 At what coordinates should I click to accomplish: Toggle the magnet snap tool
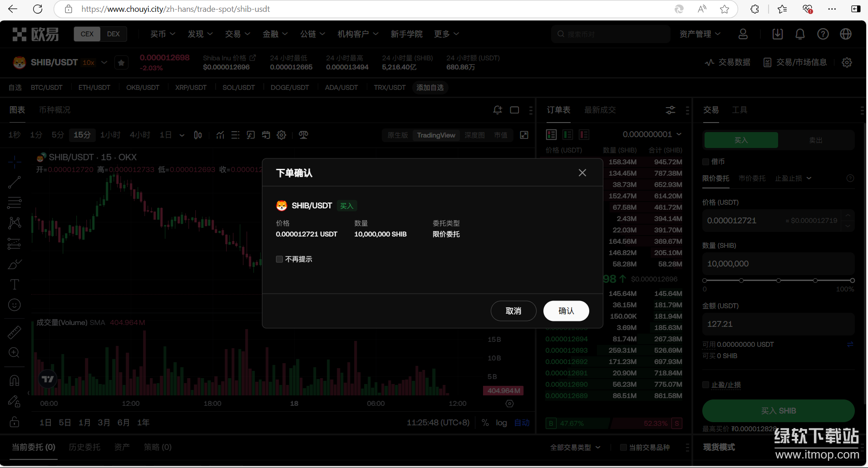pyautogui.click(x=15, y=380)
